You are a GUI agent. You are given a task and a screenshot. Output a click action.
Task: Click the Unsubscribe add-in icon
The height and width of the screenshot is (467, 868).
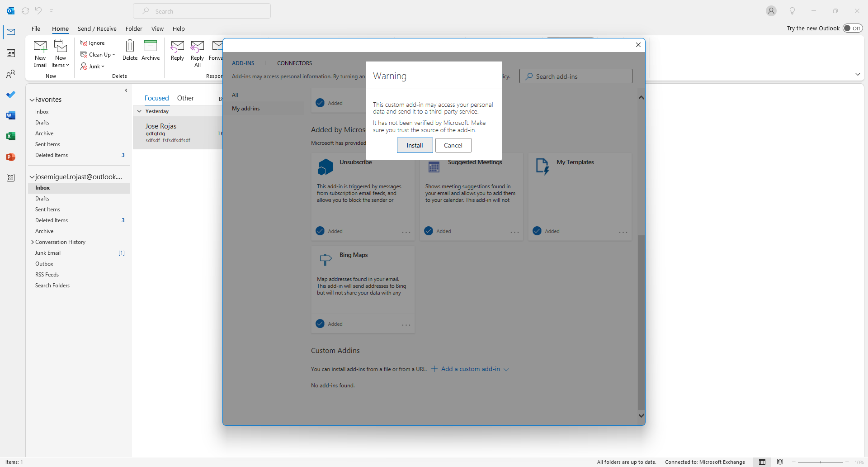click(325, 167)
